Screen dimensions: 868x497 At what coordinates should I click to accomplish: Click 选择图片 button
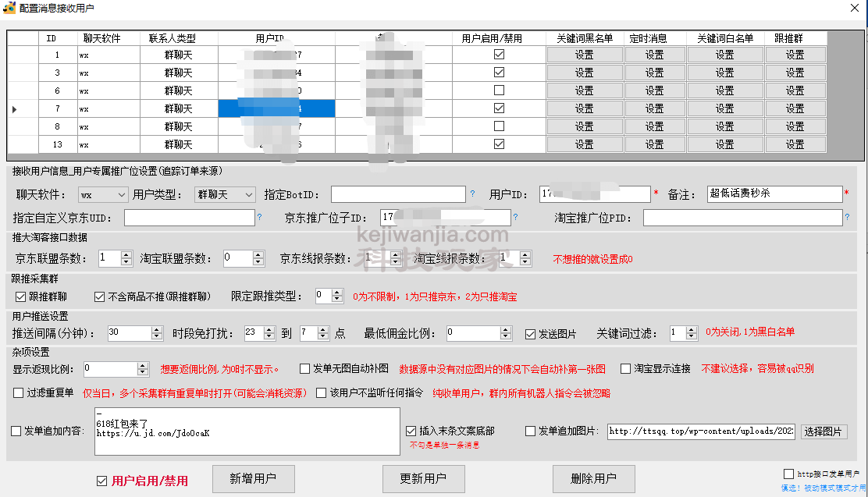click(x=824, y=431)
